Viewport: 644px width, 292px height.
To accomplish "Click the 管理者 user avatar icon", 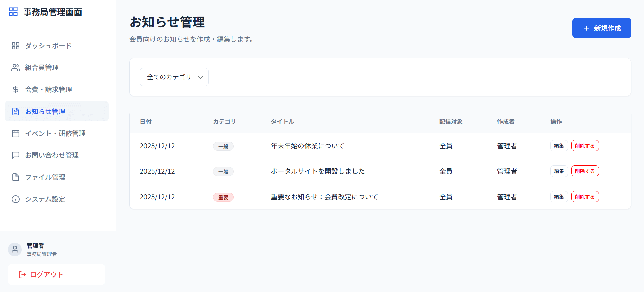I will click(x=15, y=250).
